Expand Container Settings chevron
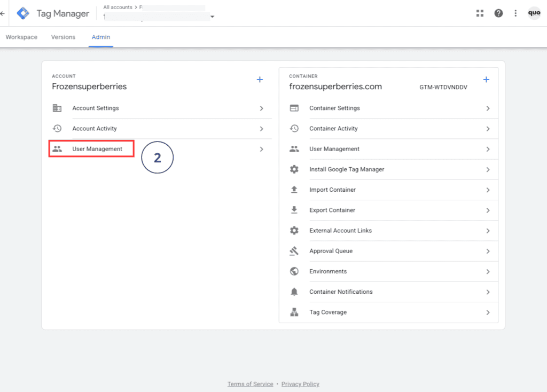This screenshot has width=547, height=392. click(x=488, y=108)
